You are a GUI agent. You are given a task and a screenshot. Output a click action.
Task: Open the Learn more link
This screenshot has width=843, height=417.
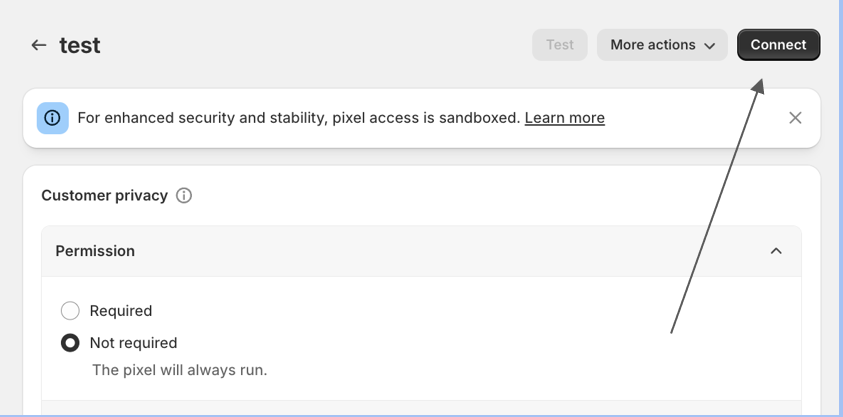coord(565,118)
